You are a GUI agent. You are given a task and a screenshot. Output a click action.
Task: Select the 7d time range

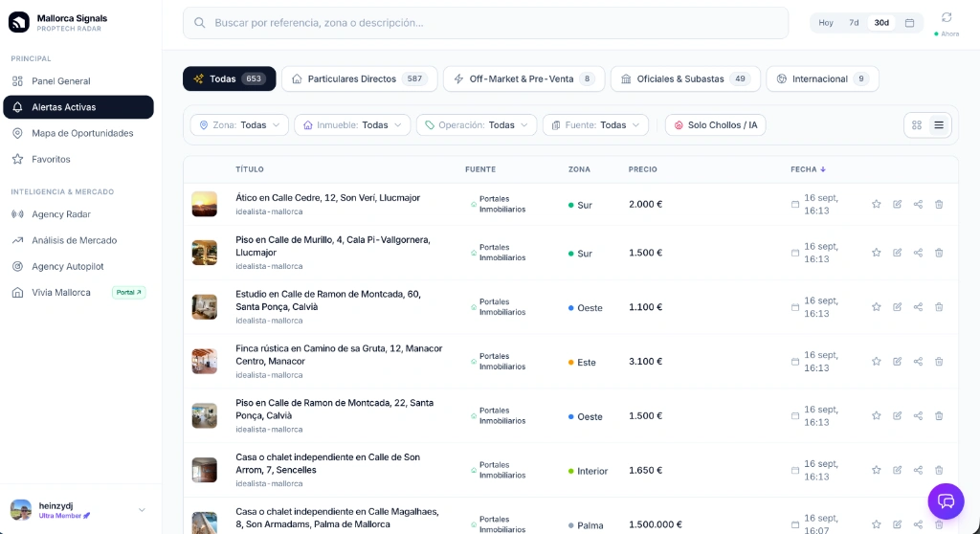[854, 23]
